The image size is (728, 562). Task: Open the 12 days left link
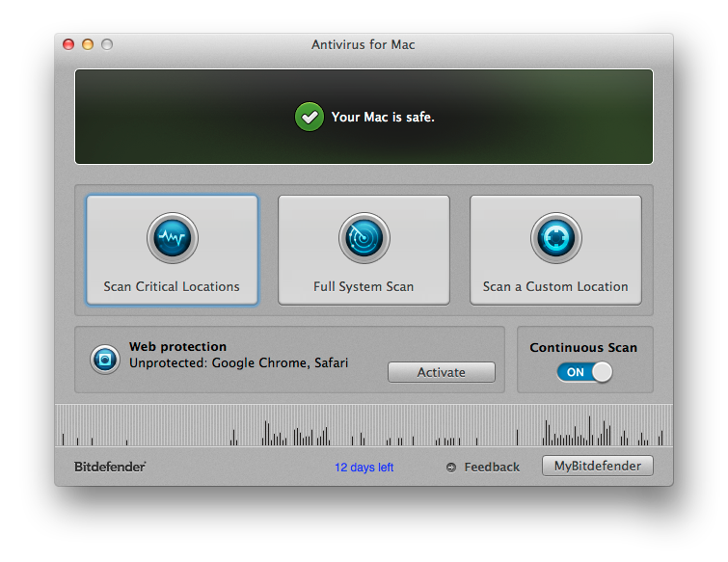tap(364, 468)
